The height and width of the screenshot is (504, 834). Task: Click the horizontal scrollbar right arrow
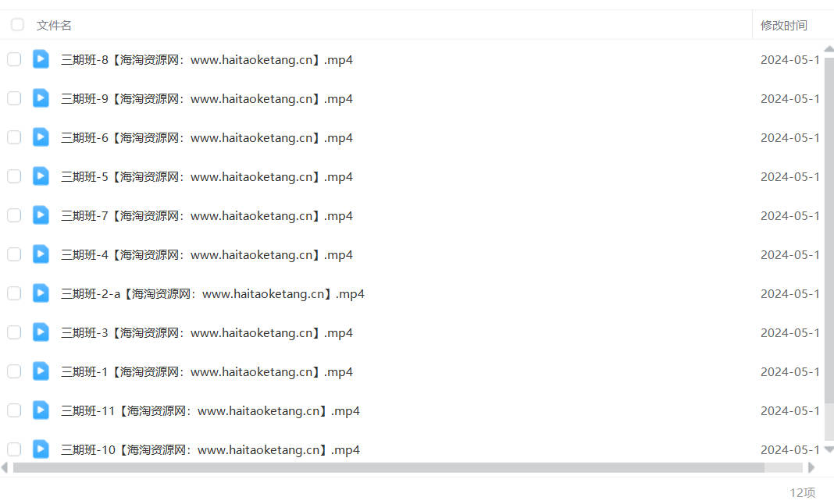pyautogui.click(x=811, y=467)
